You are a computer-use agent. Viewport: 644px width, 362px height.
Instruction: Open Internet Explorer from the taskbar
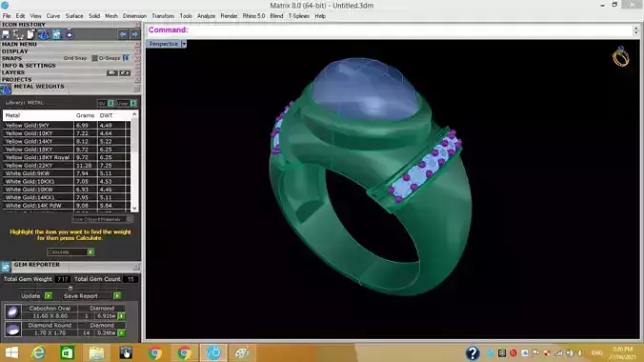(x=39, y=353)
